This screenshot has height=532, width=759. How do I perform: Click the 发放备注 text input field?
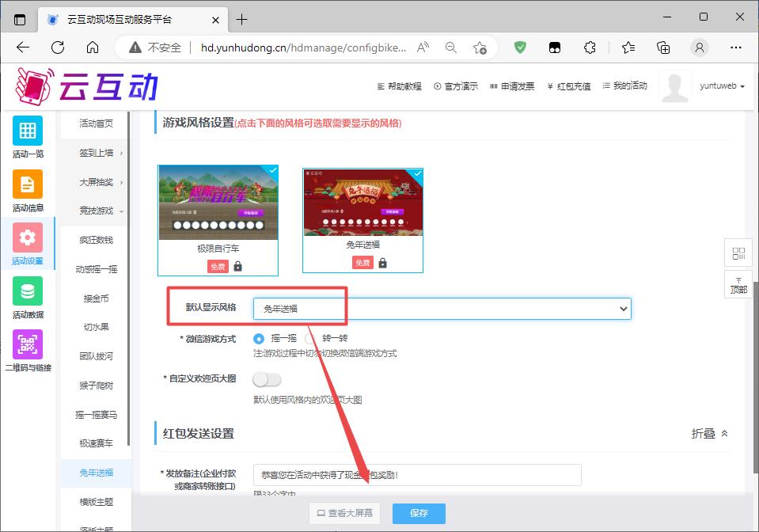tap(417, 475)
